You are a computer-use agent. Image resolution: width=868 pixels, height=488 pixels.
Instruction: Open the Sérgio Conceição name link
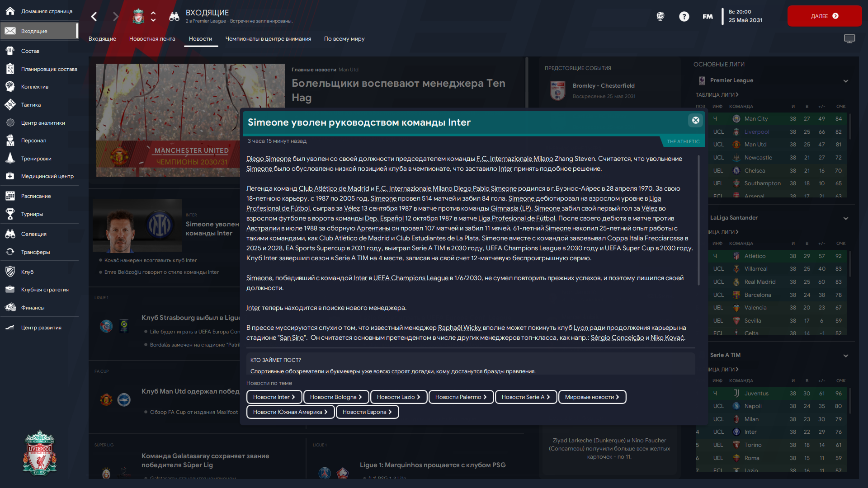[617, 338]
